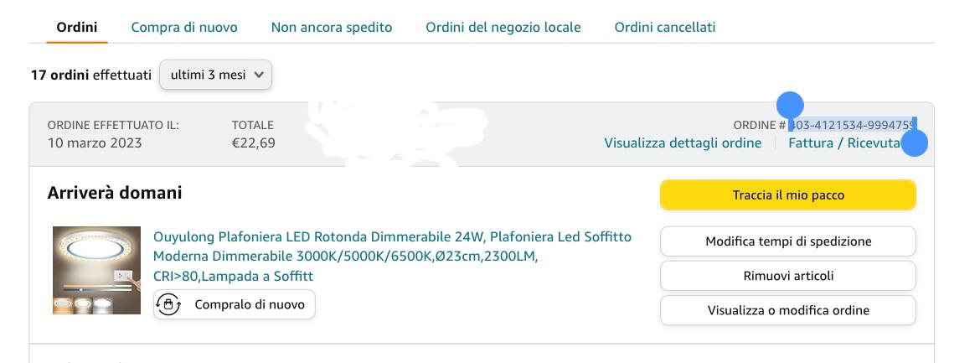Open the ultimi 3 mesi period dropdown
980x363 pixels.
tap(216, 75)
